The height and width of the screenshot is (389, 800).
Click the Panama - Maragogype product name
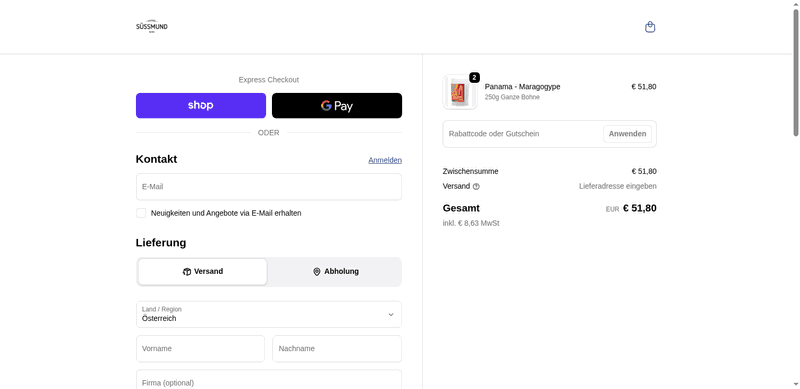coord(522,87)
